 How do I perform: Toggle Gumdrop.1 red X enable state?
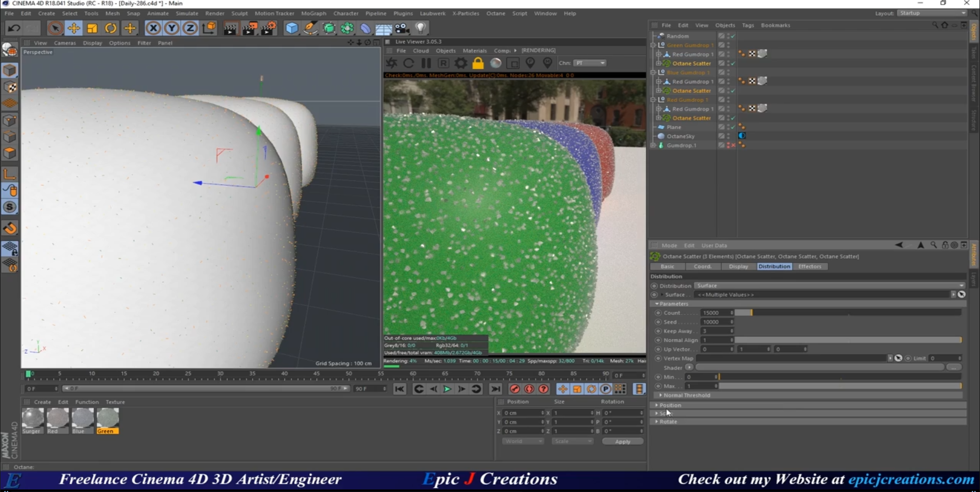tap(733, 145)
